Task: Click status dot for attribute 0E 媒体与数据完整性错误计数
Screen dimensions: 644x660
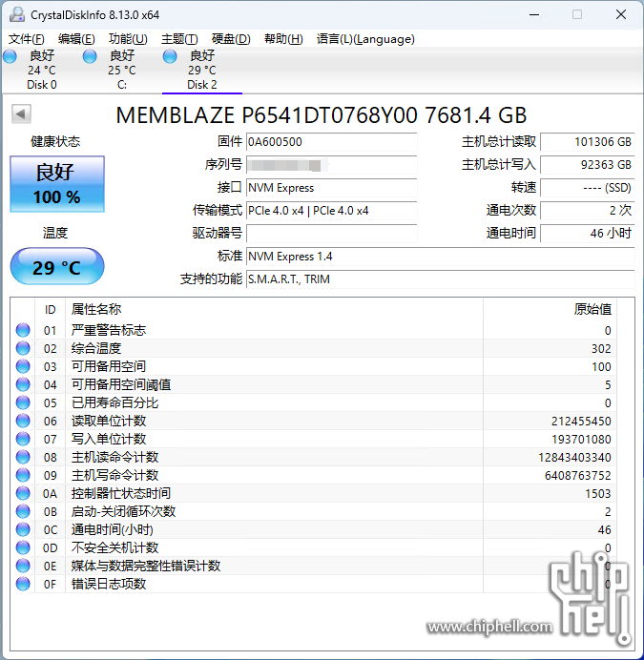Action: click(23, 566)
